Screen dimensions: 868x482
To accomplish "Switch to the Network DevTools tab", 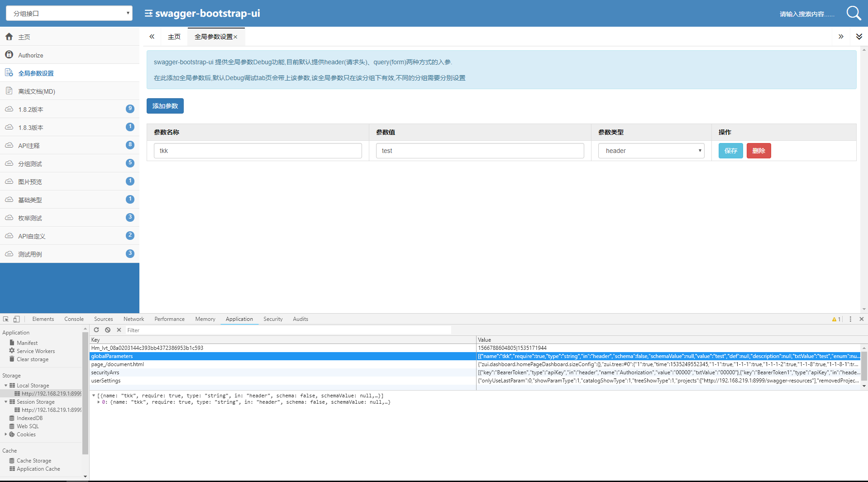I will [134, 319].
